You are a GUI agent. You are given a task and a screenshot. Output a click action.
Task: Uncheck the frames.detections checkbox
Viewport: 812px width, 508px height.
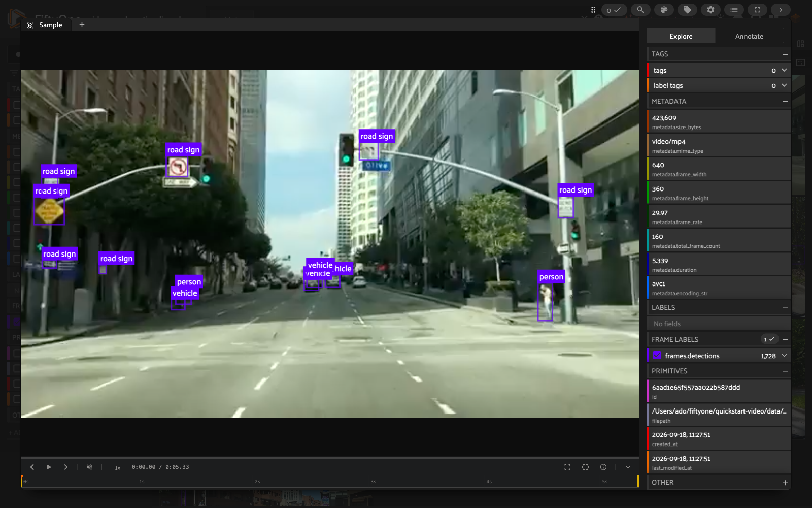657,356
